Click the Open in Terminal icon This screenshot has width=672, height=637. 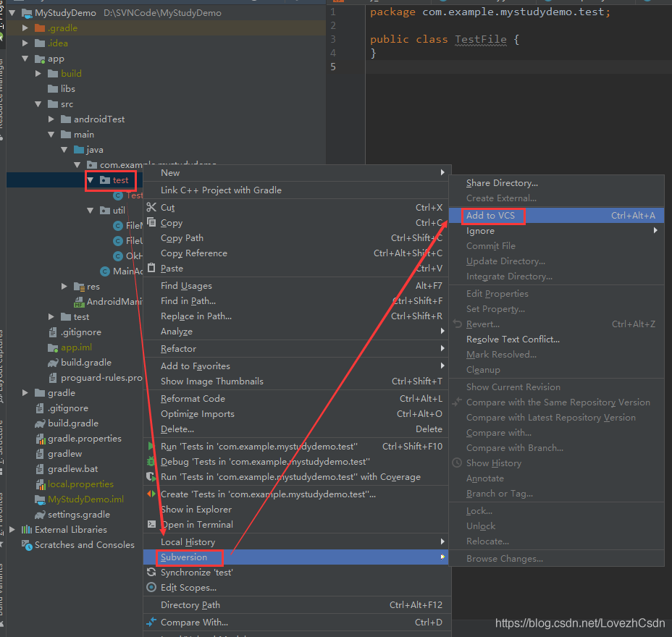tap(151, 524)
